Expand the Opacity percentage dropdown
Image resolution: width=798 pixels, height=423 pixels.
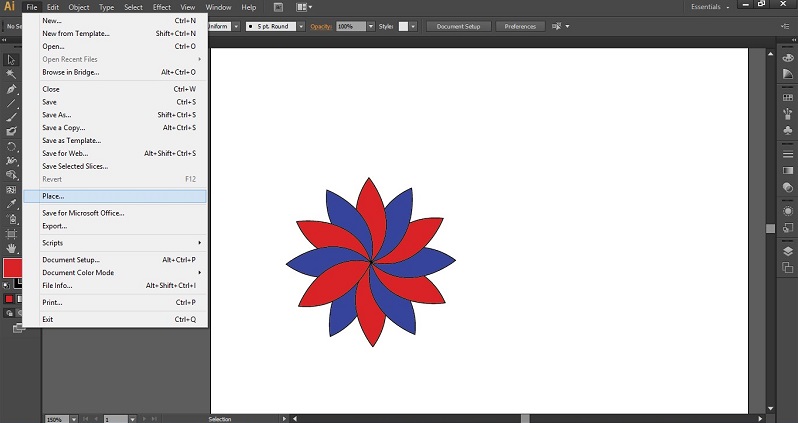click(x=371, y=26)
